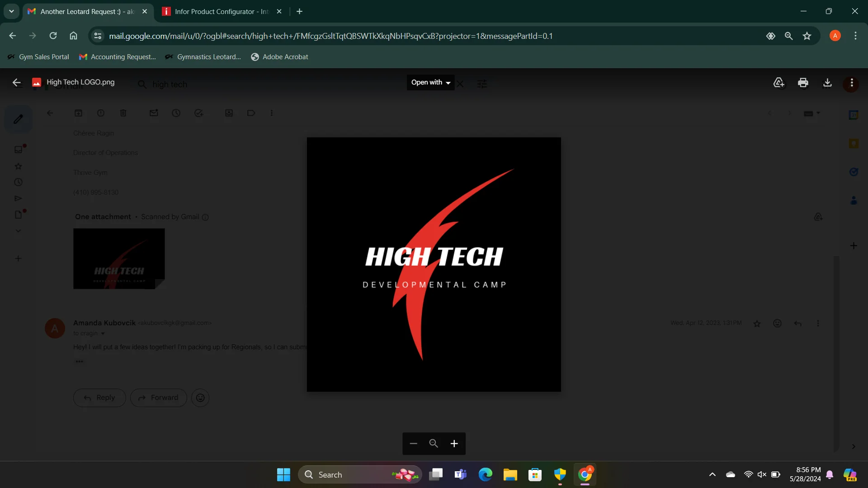The image size is (868, 488).
Task: Open more options on Amanda's message
Action: pos(818,324)
